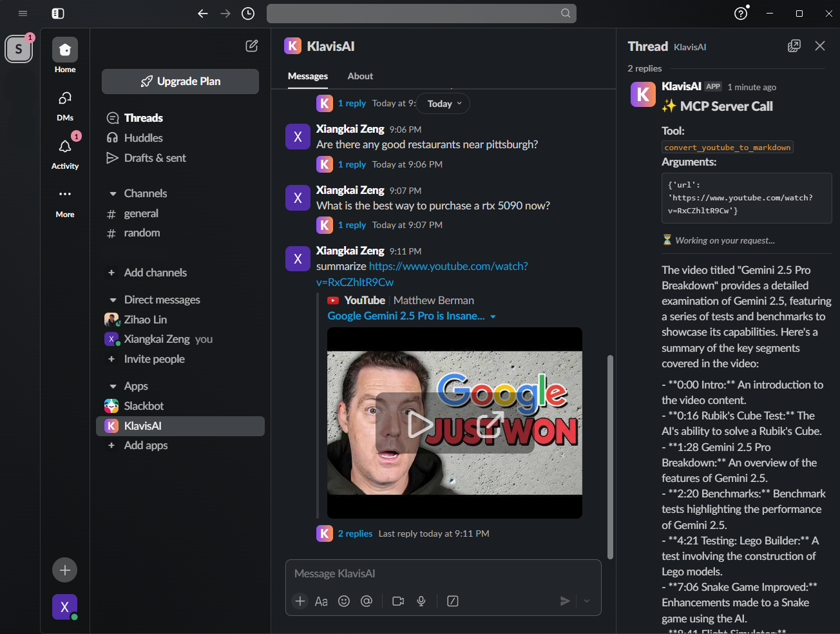Open video in external link icon
The height and width of the screenshot is (634, 840).
click(490, 424)
